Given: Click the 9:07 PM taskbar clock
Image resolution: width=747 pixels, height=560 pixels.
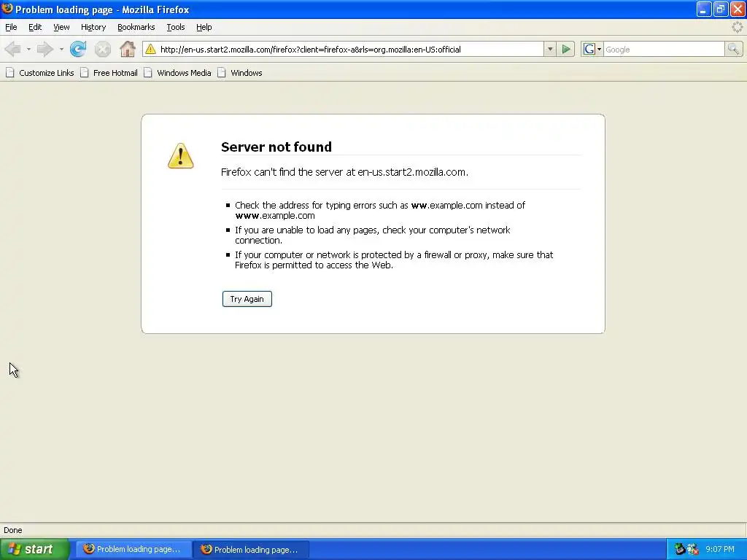Looking at the screenshot, I should click(720, 549).
